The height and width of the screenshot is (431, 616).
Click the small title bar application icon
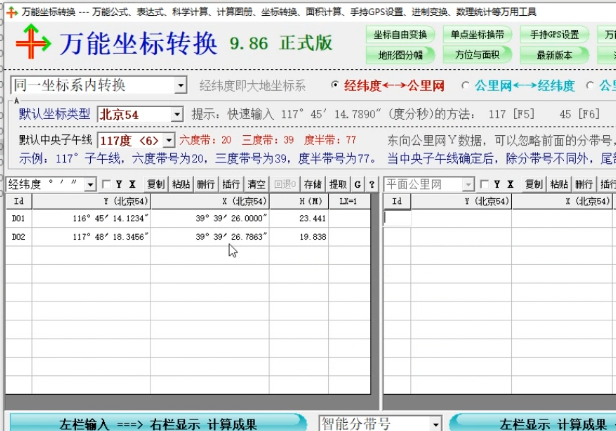(x=12, y=12)
